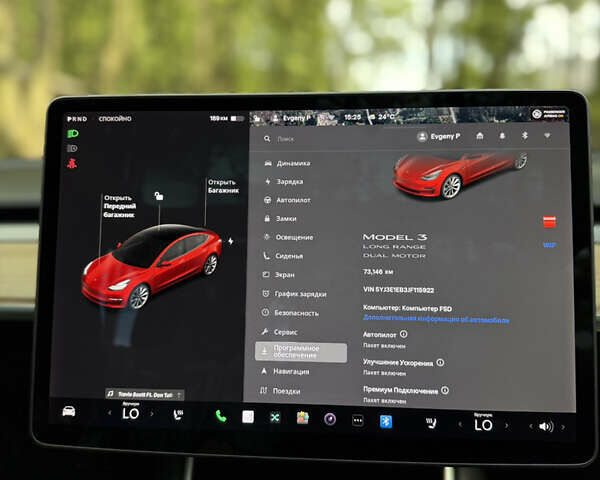Open all apps three-dots launcher
Viewport: 600px width, 480px height.
pyautogui.click(x=357, y=420)
